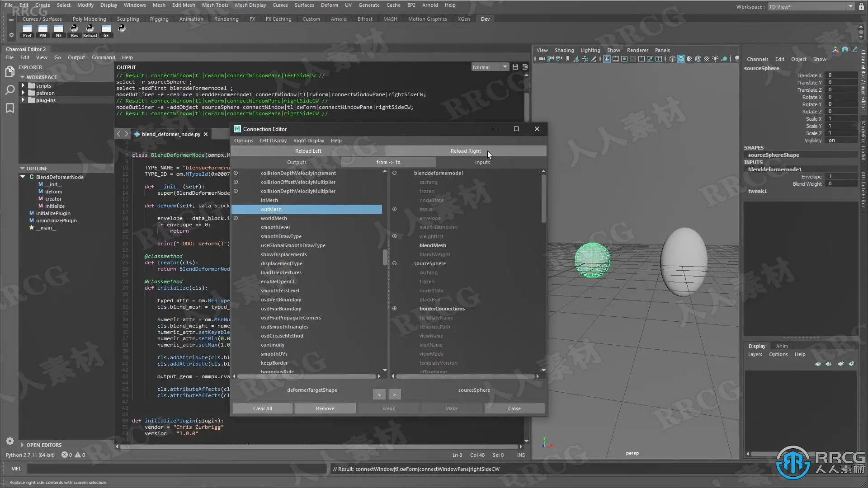Click the save icon in Output panel

(x=515, y=67)
